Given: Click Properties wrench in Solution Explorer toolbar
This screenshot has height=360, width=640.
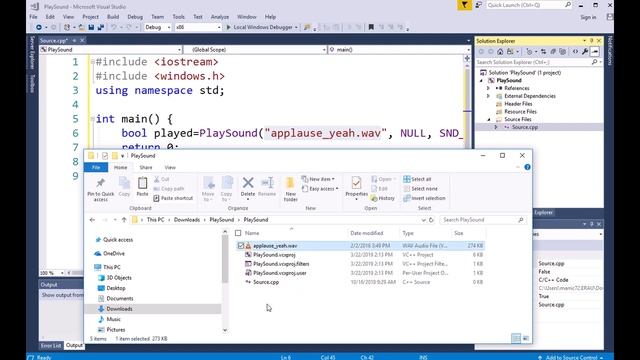Looking at the screenshot, I should pyautogui.click(x=585, y=52).
